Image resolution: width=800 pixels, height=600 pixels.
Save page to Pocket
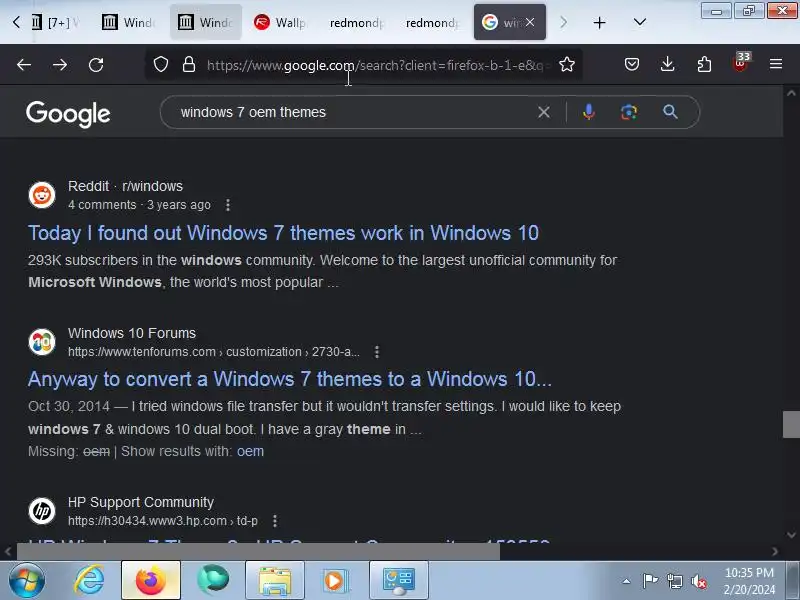[632, 64]
